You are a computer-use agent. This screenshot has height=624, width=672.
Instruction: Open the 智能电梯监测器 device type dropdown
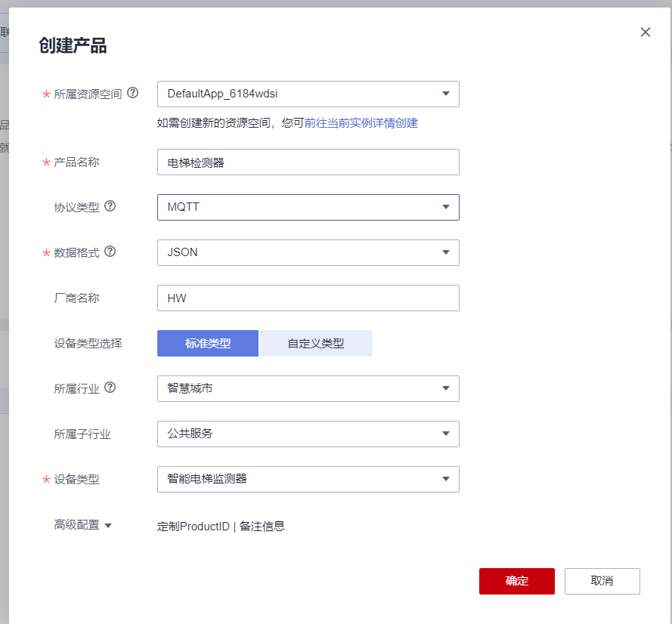click(308, 479)
